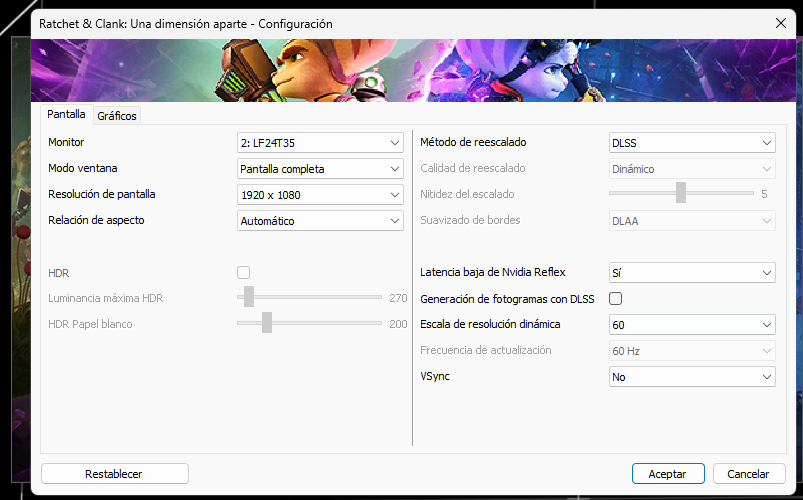This screenshot has width=803, height=500.
Task: Click the Nitidez del escalado slider handle
Action: (681, 193)
